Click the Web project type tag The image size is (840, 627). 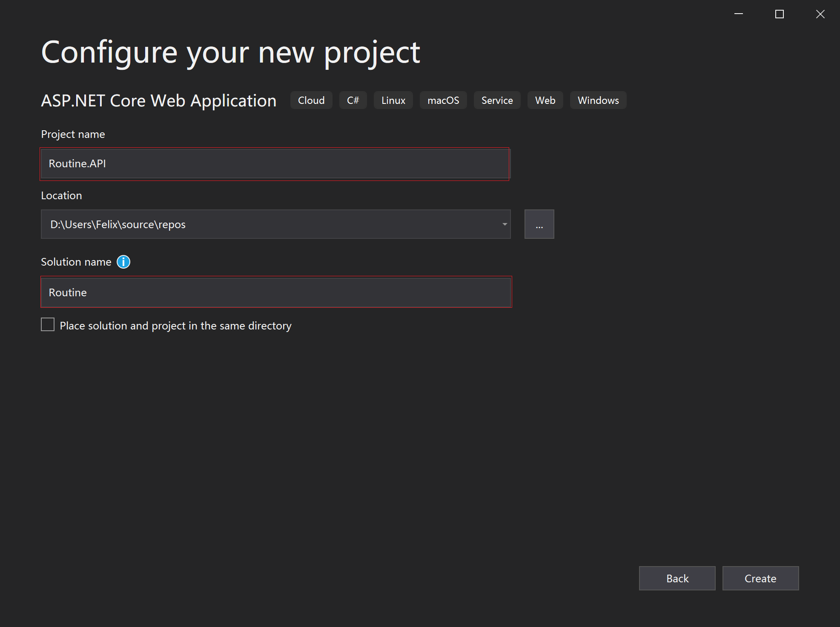[545, 100]
